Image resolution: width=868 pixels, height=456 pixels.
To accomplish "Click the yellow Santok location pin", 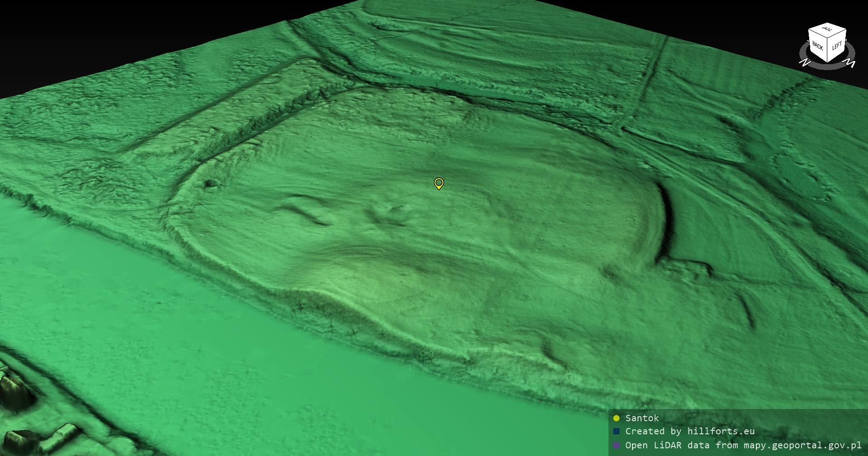I will point(439,183).
